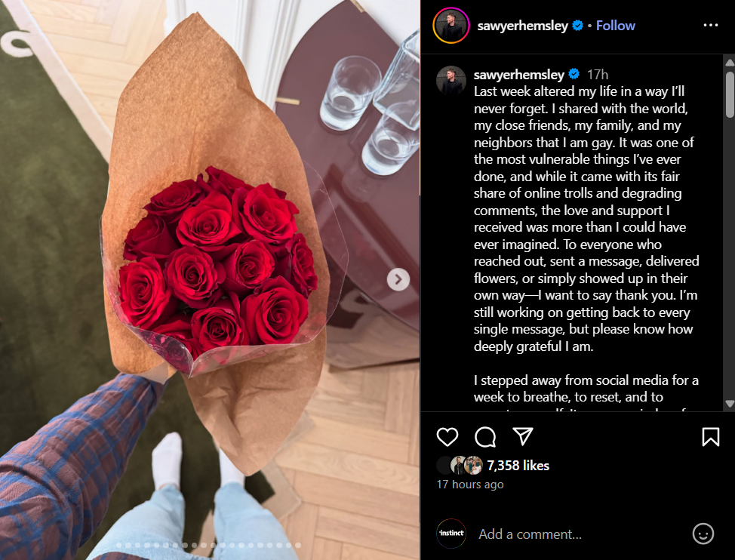The image size is (735, 560).
Task: View sawyerhemsley story ring avatar
Action: tap(451, 26)
